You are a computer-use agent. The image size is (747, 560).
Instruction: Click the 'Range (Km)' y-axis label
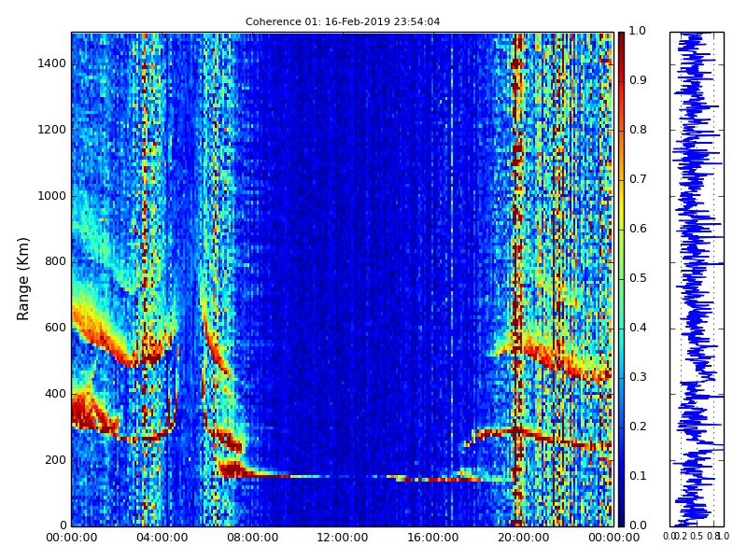pos(22,278)
